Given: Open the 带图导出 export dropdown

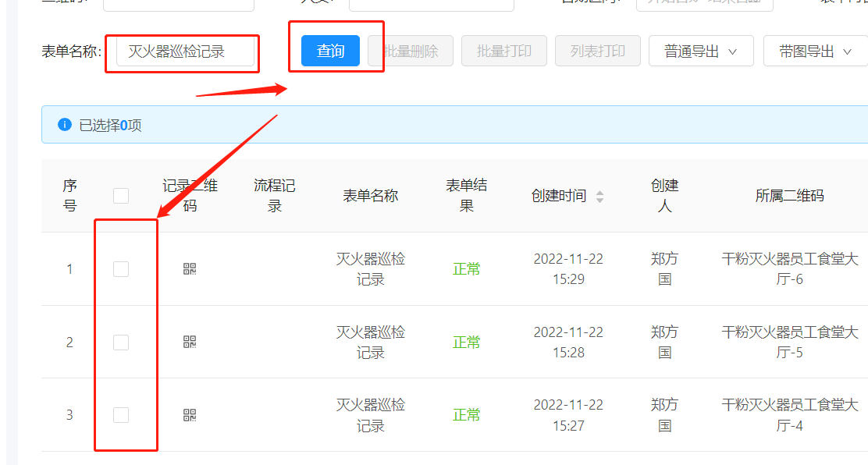Looking at the screenshot, I should 814,51.
